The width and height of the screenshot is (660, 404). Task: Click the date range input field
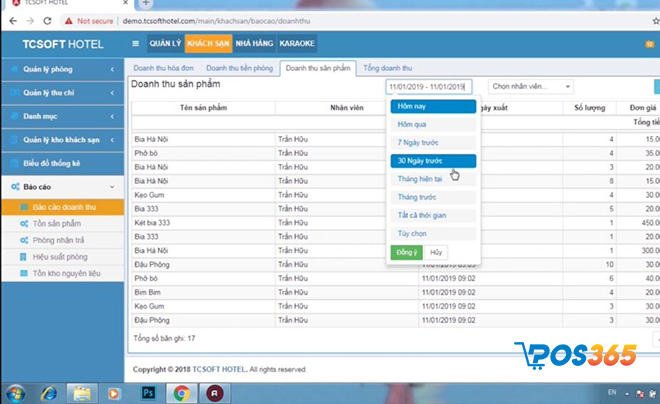(x=428, y=87)
